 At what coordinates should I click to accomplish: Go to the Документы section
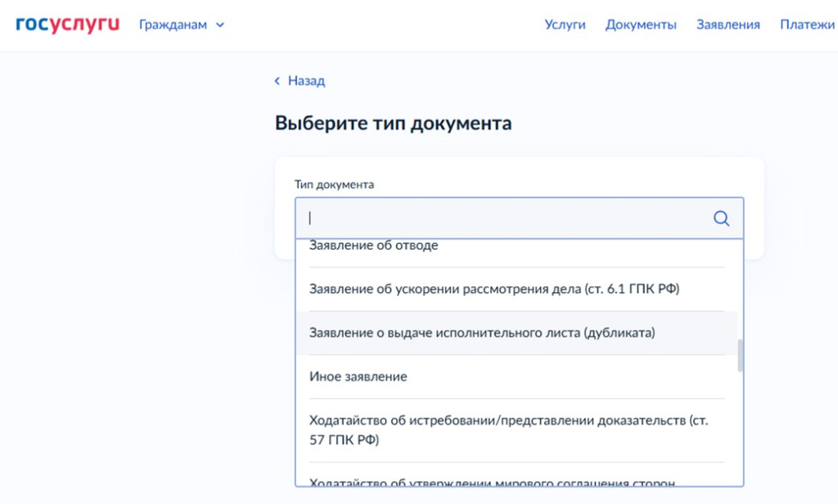click(641, 25)
